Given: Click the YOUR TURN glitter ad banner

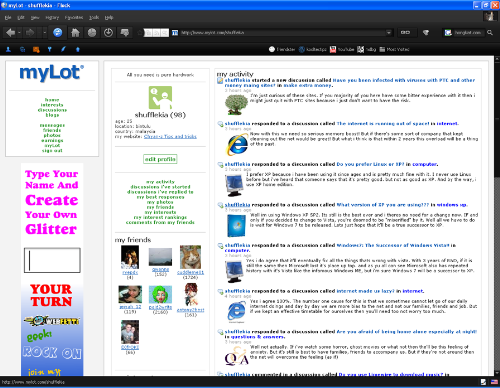Looking at the screenshot, I should click(52, 295).
